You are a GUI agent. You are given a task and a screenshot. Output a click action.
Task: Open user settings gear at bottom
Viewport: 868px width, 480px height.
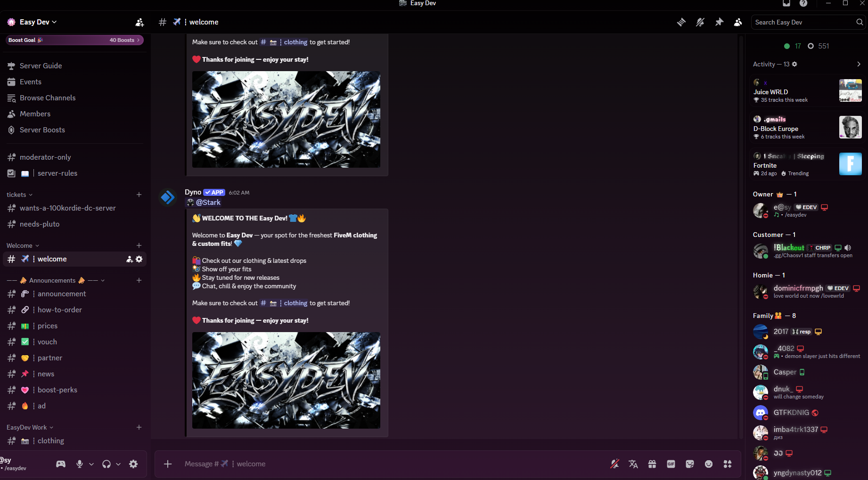pyautogui.click(x=133, y=464)
